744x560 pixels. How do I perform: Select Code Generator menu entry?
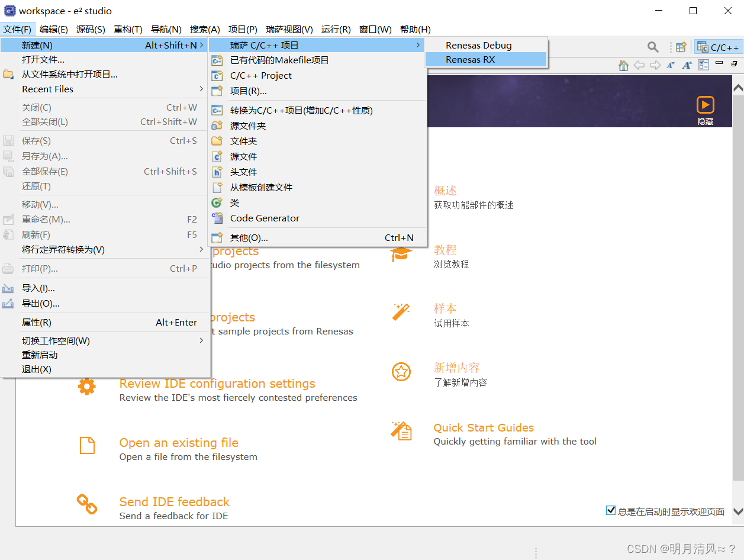(318, 218)
